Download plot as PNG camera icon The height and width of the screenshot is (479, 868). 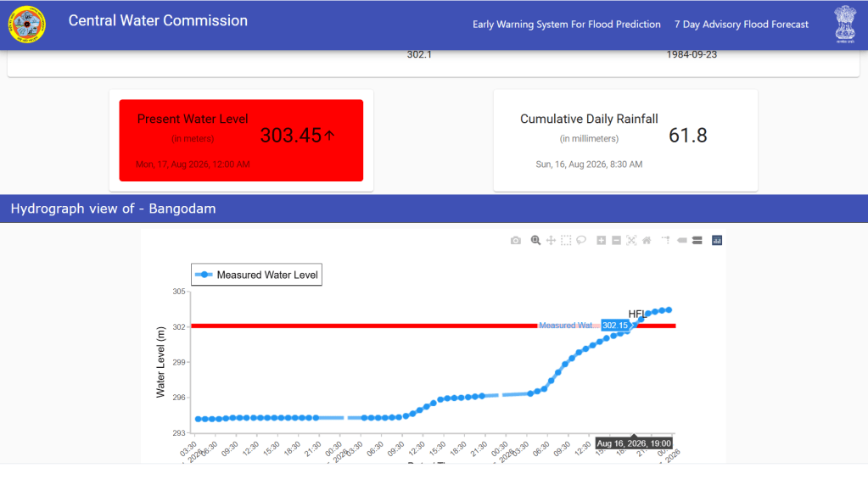(515, 240)
